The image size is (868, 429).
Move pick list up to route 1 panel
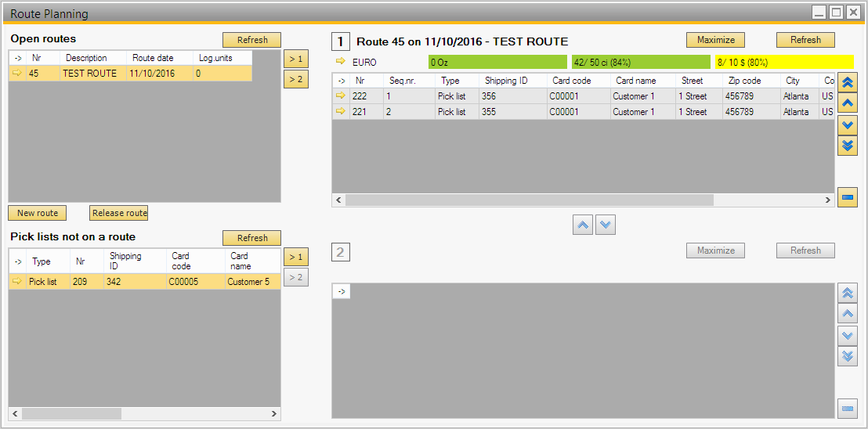(x=583, y=225)
